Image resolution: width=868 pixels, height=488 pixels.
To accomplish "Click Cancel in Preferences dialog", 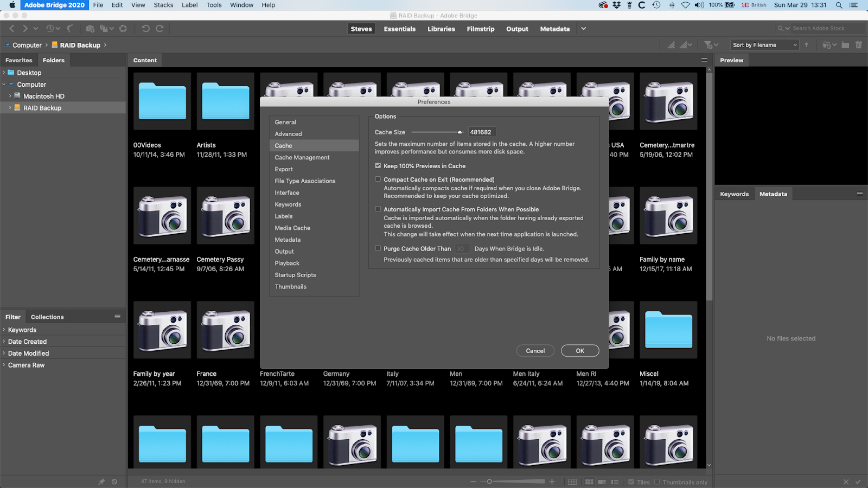I will (x=535, y=351).
